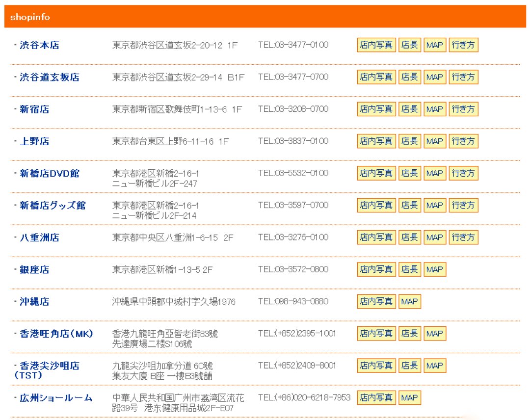Viewport: 530px width, 420px height.
Task: Show 行き方 for 渋谷本店
Action: (x=463, y=45)
